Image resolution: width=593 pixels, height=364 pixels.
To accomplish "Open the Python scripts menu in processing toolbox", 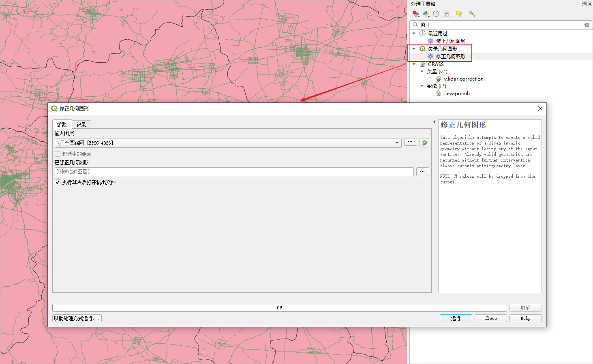I will coord(426,13).
